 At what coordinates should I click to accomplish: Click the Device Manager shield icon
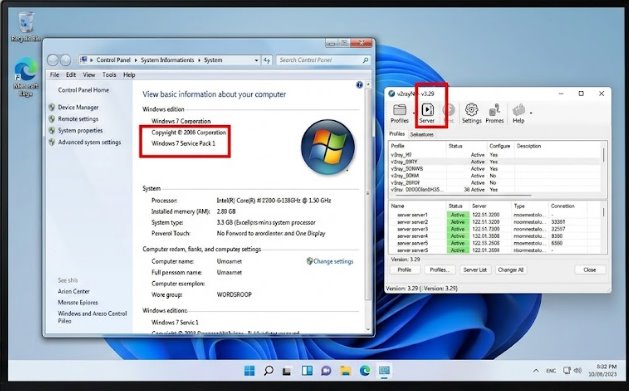pos(52,107)
